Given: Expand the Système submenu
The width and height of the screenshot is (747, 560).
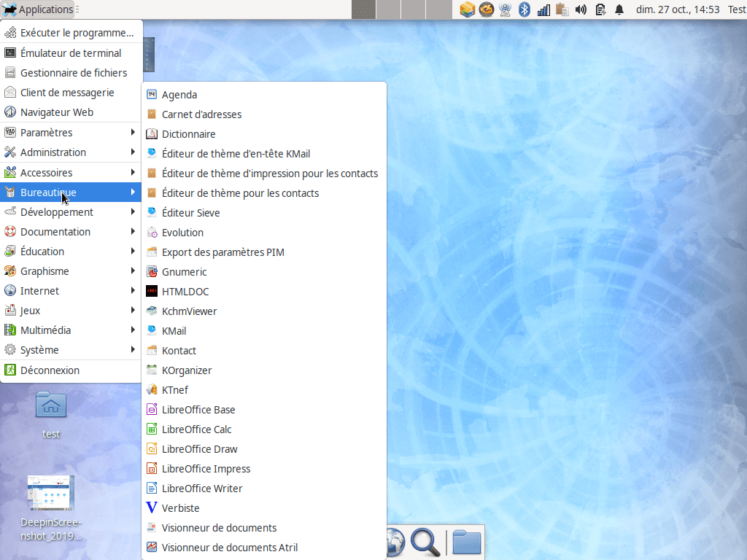Looking at the screenshot, I should [71, 350].
